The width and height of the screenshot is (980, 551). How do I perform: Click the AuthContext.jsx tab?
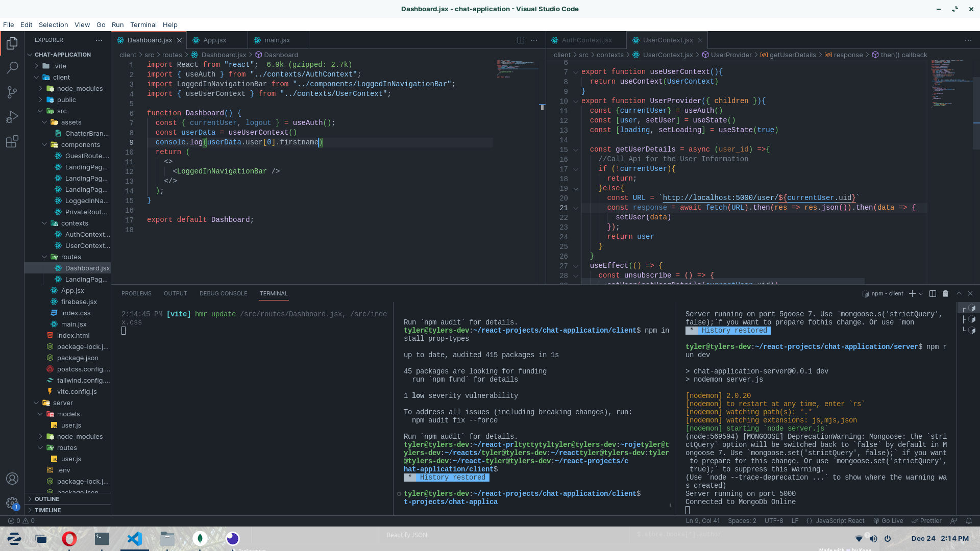(x=585, y=40)
